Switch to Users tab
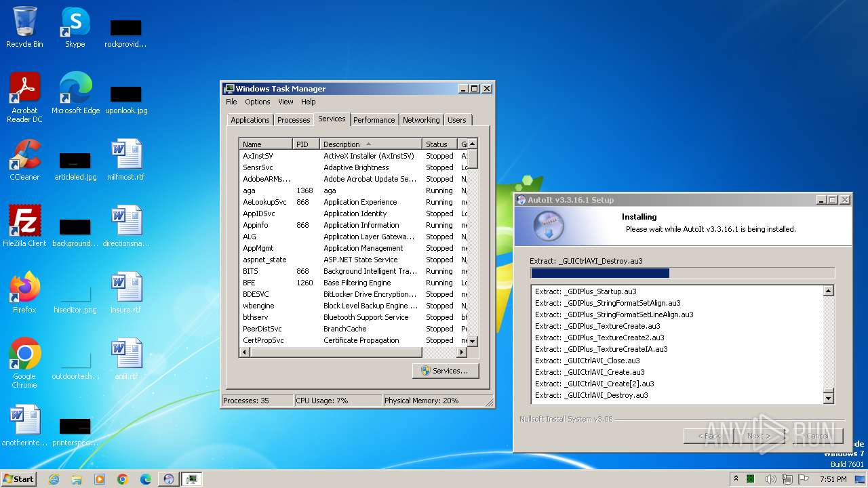Screen dimensions: 868x488 tap(457, 120)
